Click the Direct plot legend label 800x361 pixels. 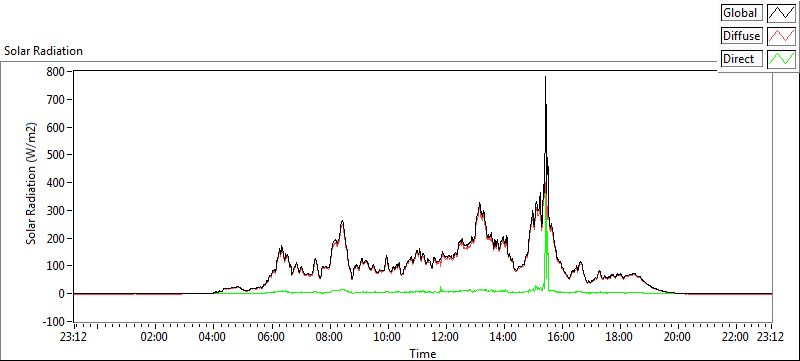point(742,59)
